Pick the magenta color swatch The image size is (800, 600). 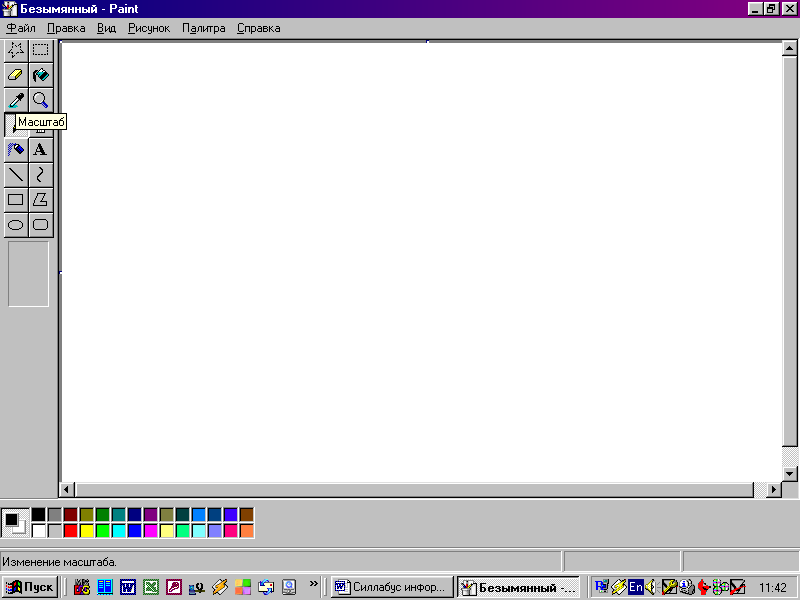(x=151, y=531)
